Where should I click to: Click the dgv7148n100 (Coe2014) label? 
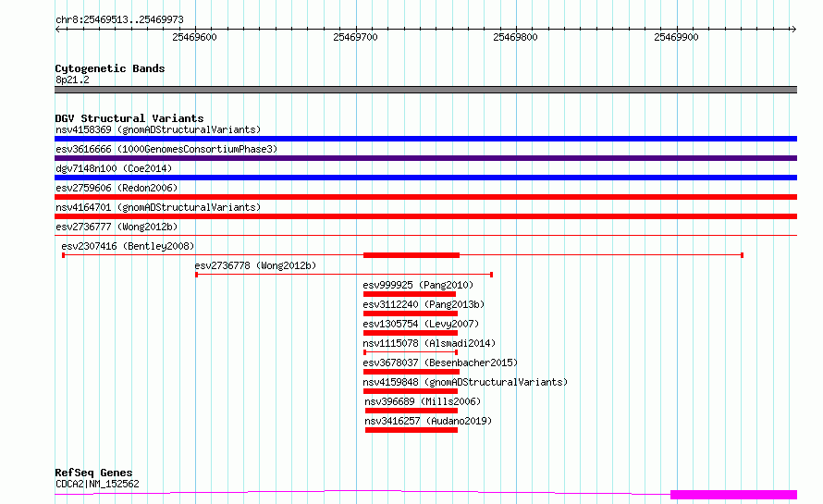click(x=114, y=168)
